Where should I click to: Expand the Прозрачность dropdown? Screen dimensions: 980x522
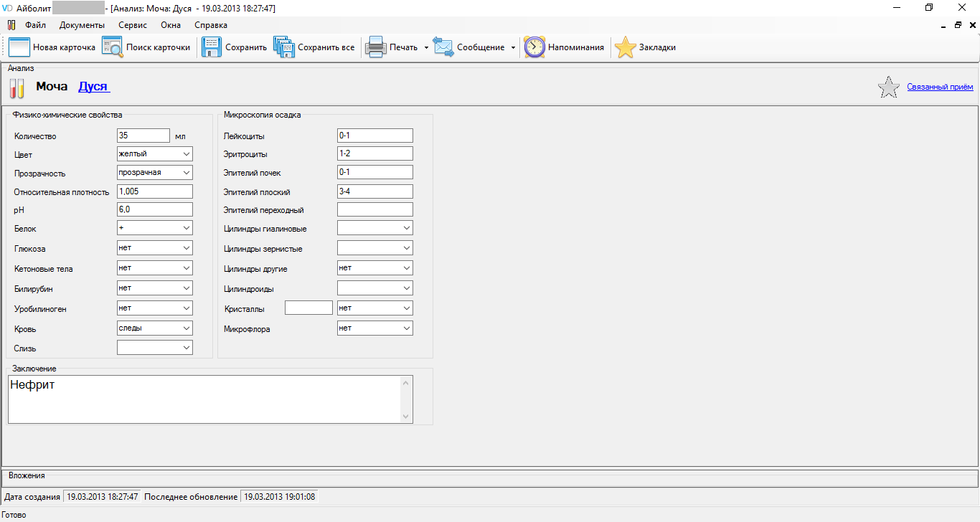tap(187, 173)
